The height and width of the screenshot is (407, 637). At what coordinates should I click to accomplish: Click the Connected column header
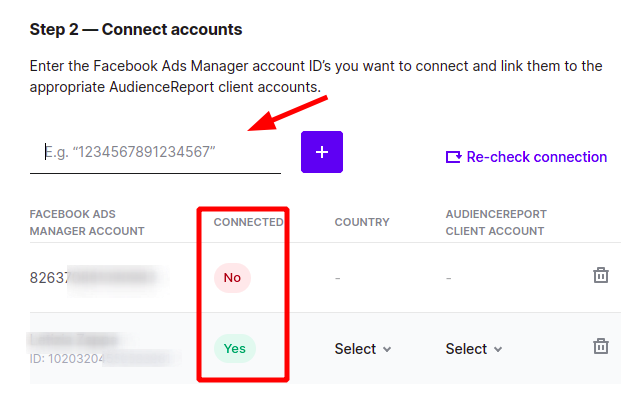248,222
